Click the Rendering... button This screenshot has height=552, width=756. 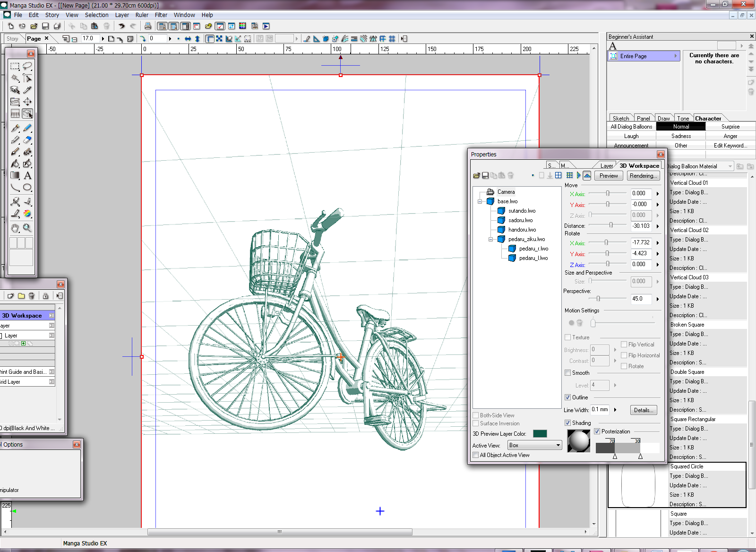[643, 176]
